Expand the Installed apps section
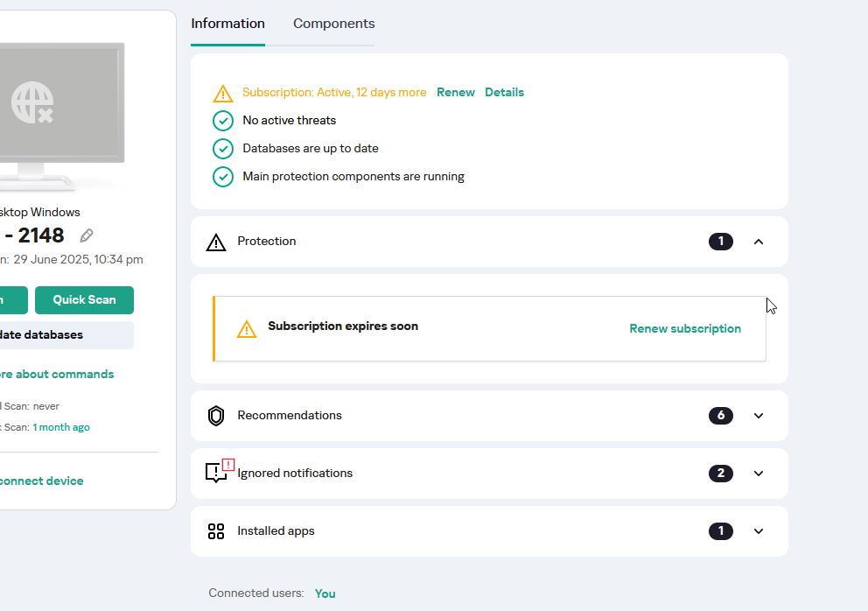The width and height of the screenshot is (868, 611). tap(759, 530)
